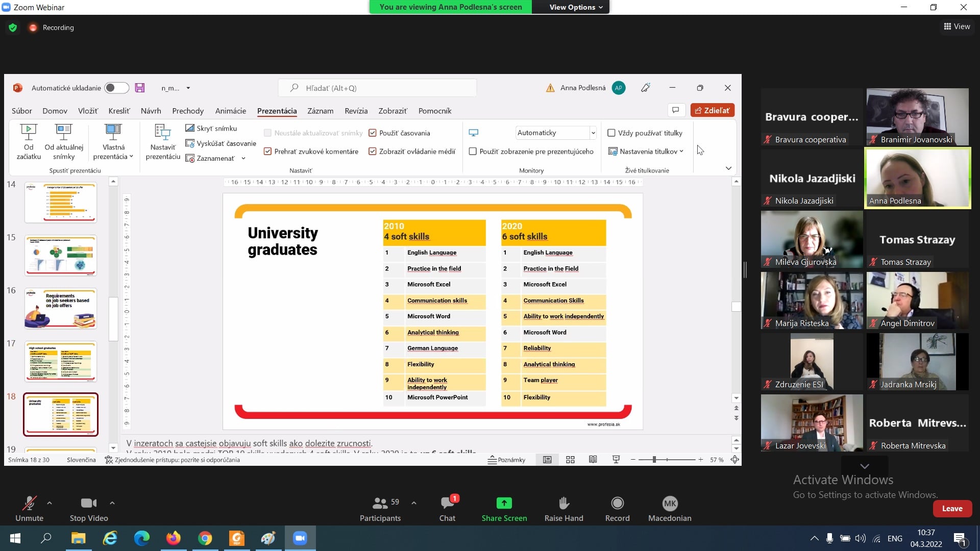Uncheck Použiť časovania checkbox
Viewport: 980px width, 551px height.
[x=373, y=133]
